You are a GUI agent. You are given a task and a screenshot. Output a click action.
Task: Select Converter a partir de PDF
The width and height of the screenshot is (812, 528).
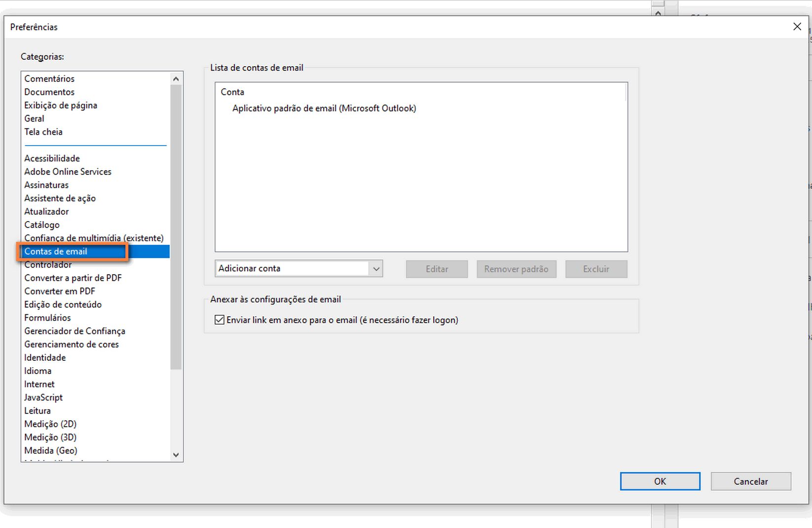pyautogui.click(x=73, y=278)
